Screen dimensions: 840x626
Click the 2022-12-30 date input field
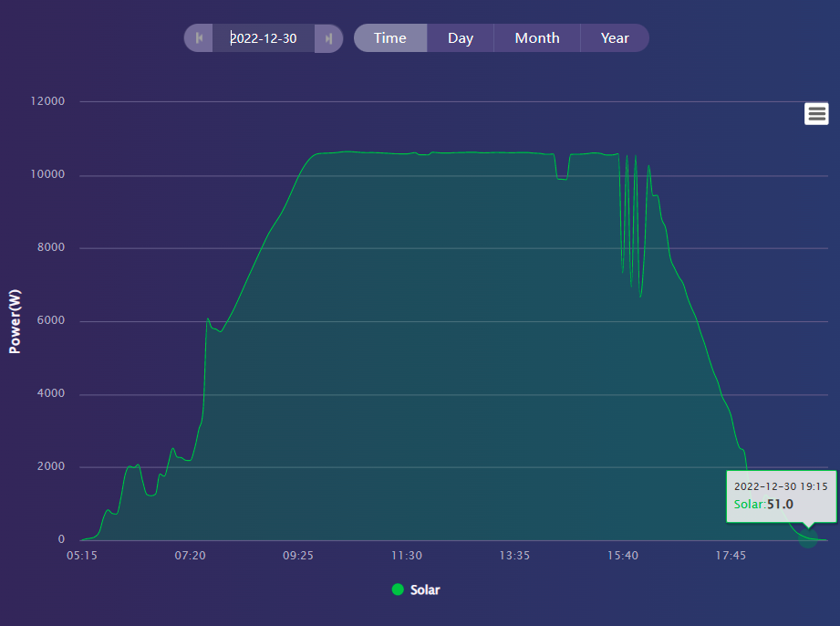point(264,38)
